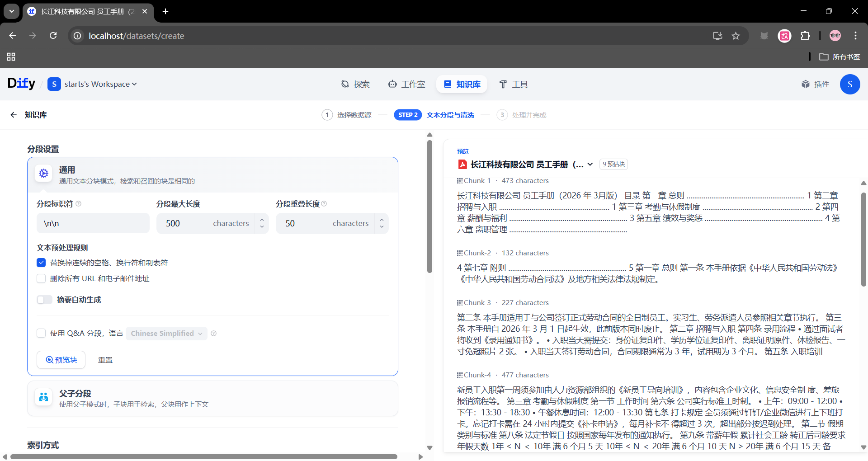The image size is (868, 461).
Task: Toggle 摘要自动生成 switch
Action: pyautogui.click(x=44, y=300)
